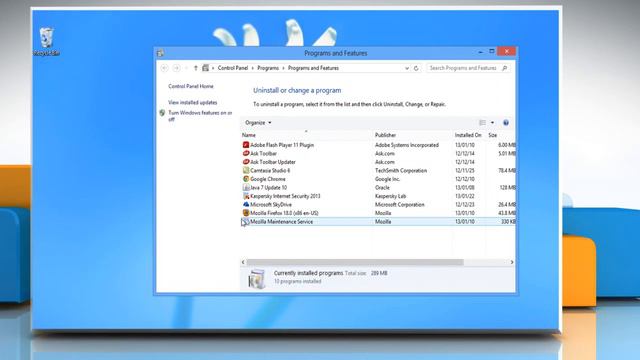640x360 pixels.
Task: Go up one level with Up arrow
Action: point(196,68)
